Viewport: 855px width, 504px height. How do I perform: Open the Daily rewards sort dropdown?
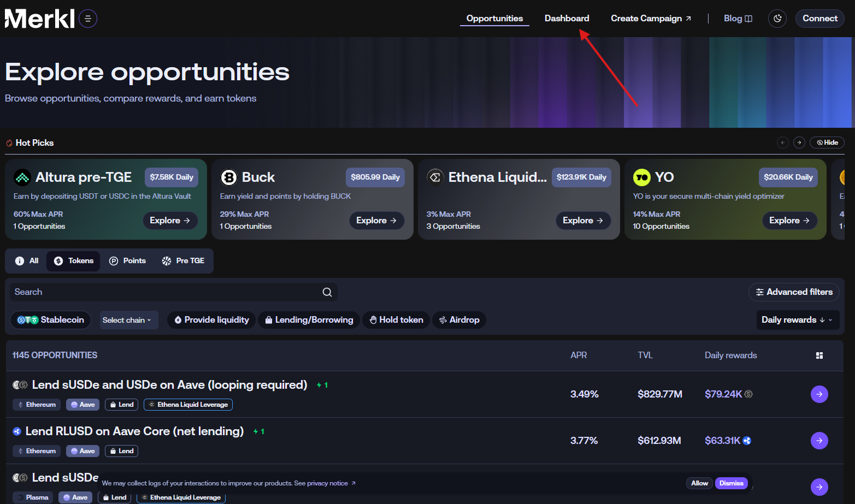tap(797, 320)
